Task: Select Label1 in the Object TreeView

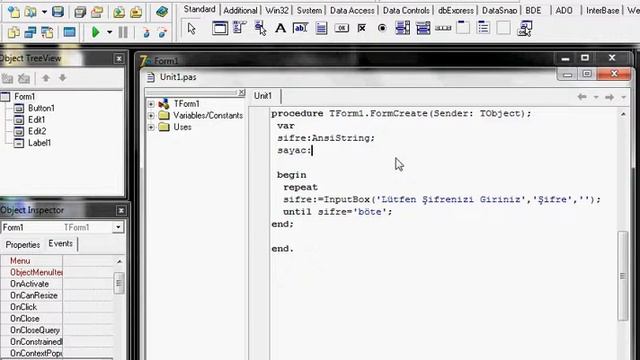Action: point(39,143)
